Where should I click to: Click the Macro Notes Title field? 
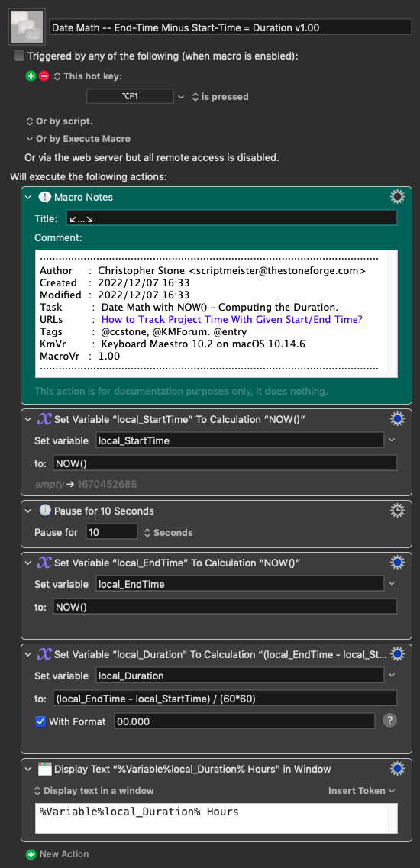point(231,218)
